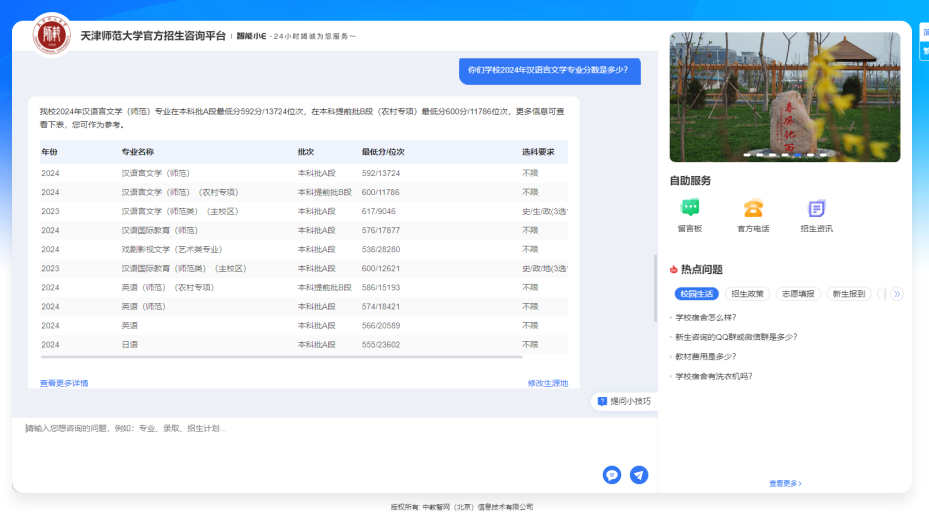Open question 教材费用是多少?
This screenshot has width=929, height=521.
[705, 356]
